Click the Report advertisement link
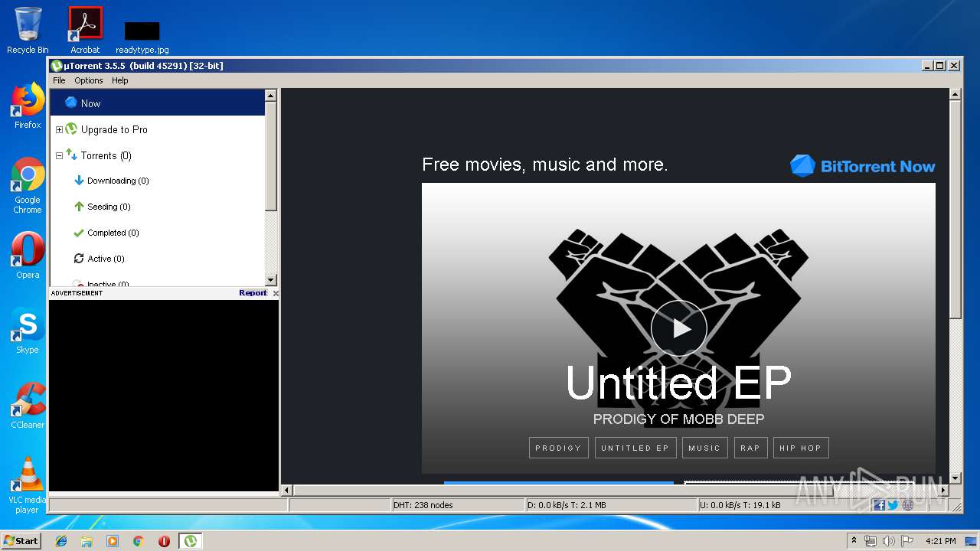Screen dimensions: 980x551 (x=253, y=293)
